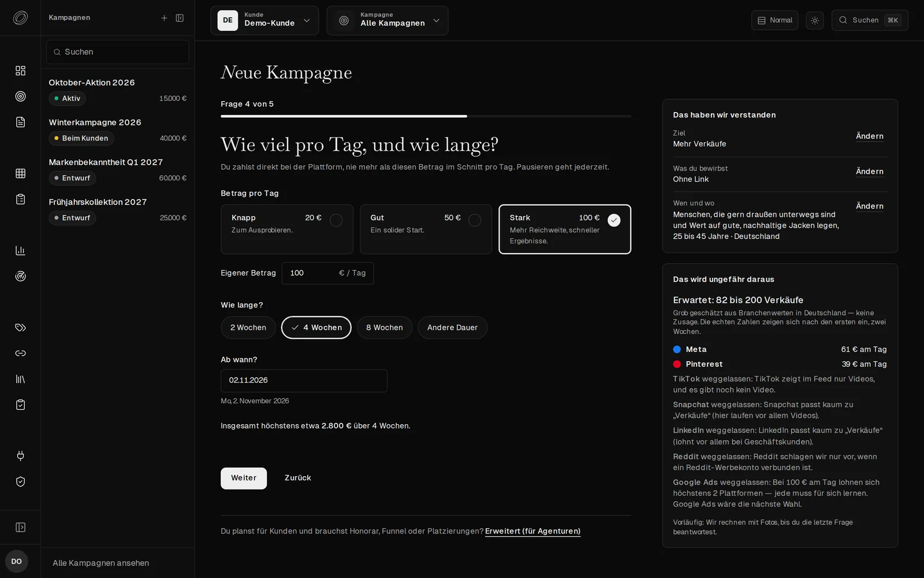924x578 pixels.
Task: Click the radar icon in left rail
Action: click(20, 276)
